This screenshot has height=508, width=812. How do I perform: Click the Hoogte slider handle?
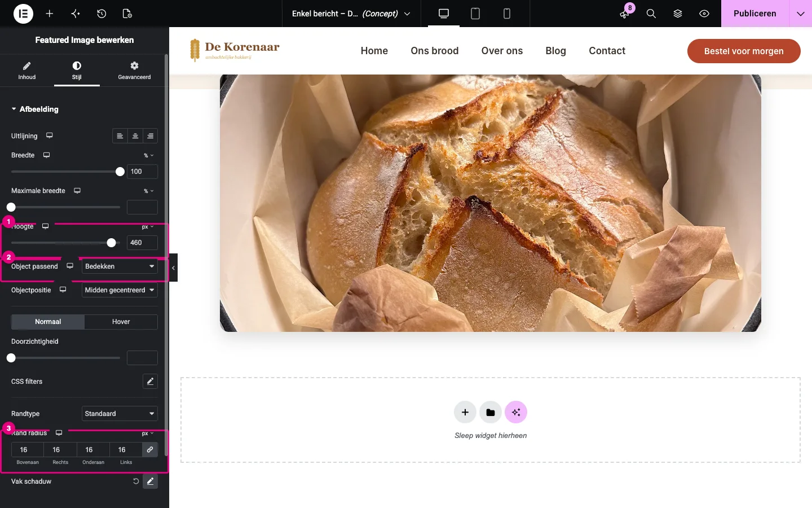pos(112,243)
